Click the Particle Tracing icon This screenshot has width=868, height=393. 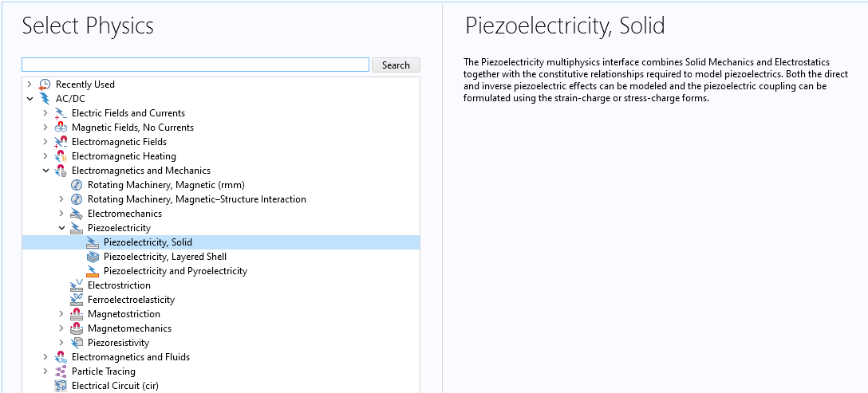pyautogui.click(x=61, y=371)
